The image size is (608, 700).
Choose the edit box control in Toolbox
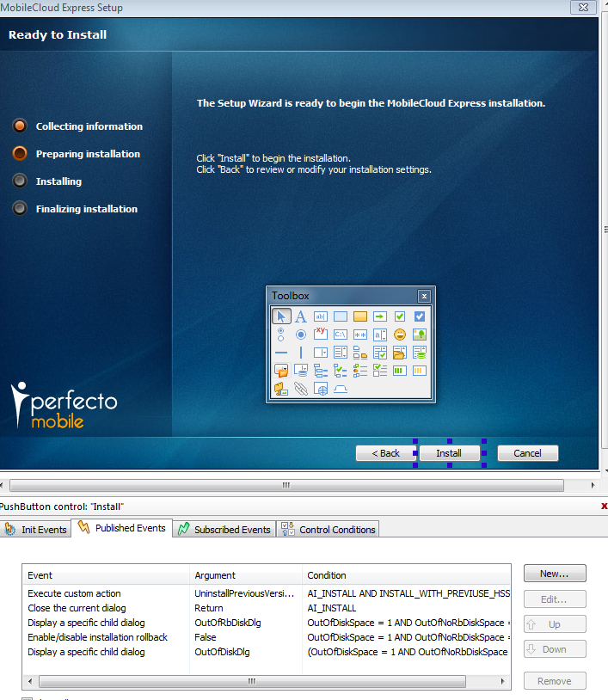[321, 316]
